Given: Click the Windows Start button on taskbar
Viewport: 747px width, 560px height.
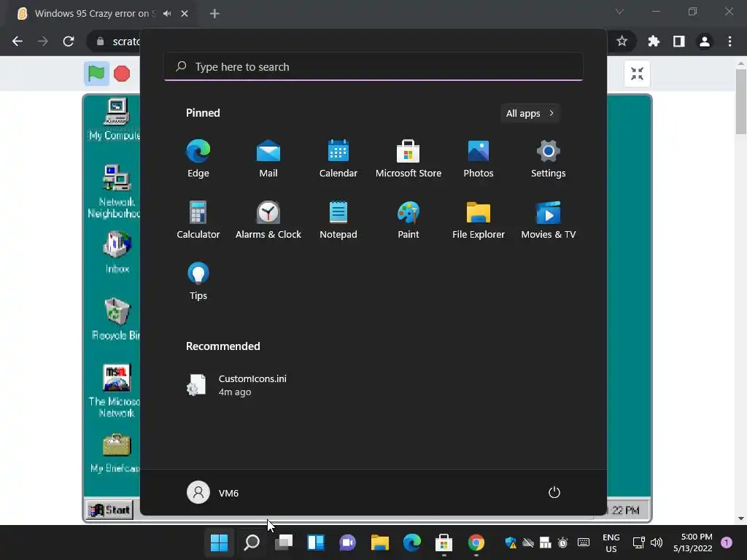Looking at the screenshot, I should pyautogui.click(x=219, y=542).
